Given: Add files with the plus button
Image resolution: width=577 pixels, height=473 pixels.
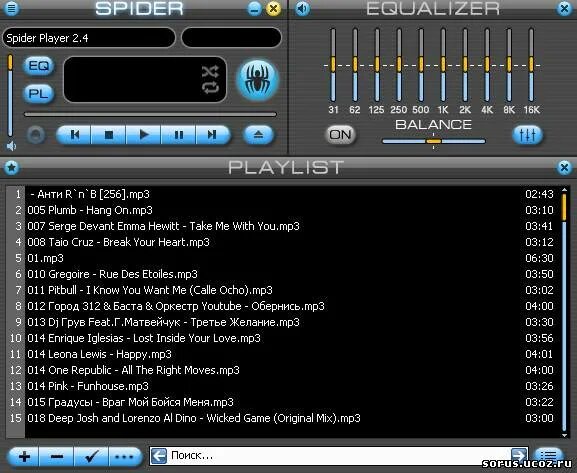Looking at the screenshot, I should tap(24, 457).
